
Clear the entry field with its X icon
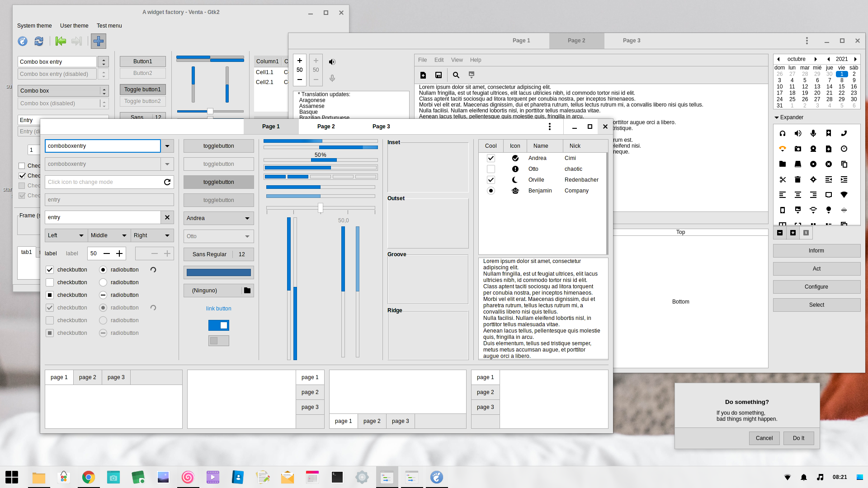click(167, 217)
